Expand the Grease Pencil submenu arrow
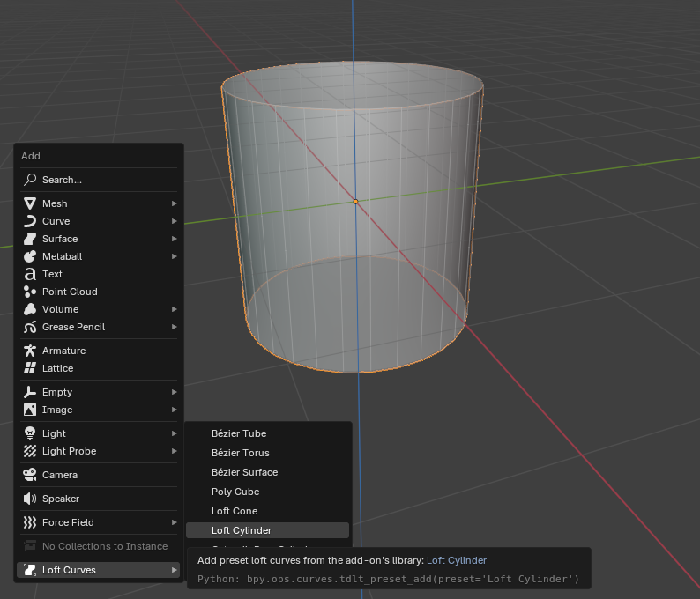Image resolution: width=700 pixels, height=599 pixels. (174, 327)
